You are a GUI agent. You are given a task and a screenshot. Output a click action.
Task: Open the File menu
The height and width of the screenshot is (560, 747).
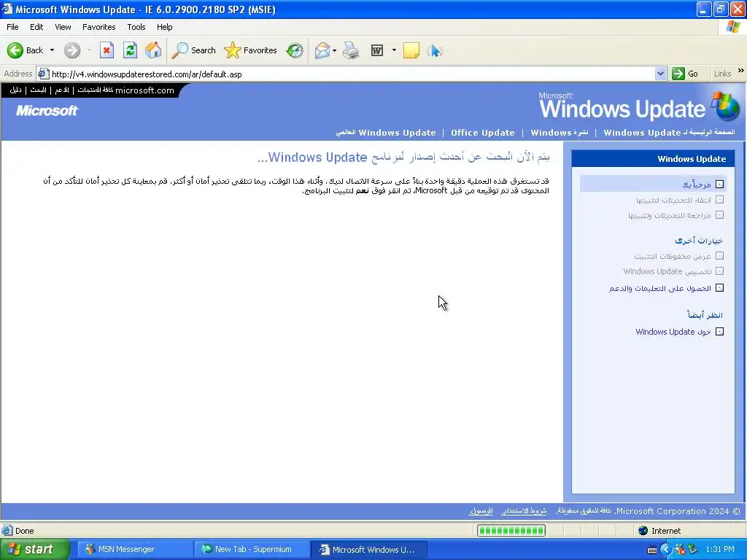coord(12,27)
